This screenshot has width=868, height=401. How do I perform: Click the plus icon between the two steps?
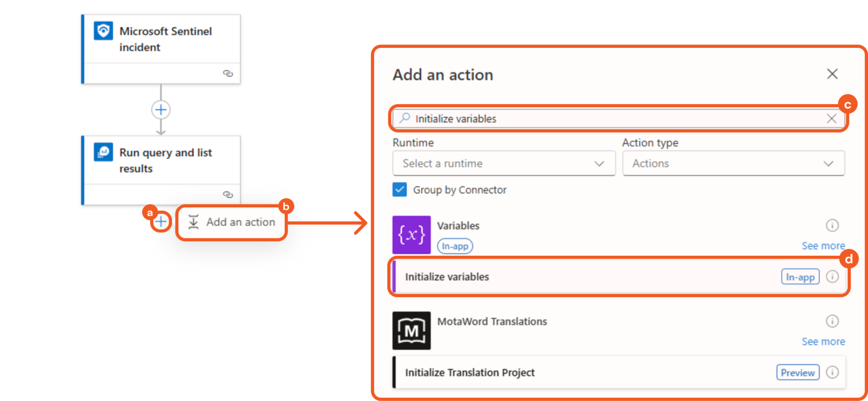click(161, 110)
